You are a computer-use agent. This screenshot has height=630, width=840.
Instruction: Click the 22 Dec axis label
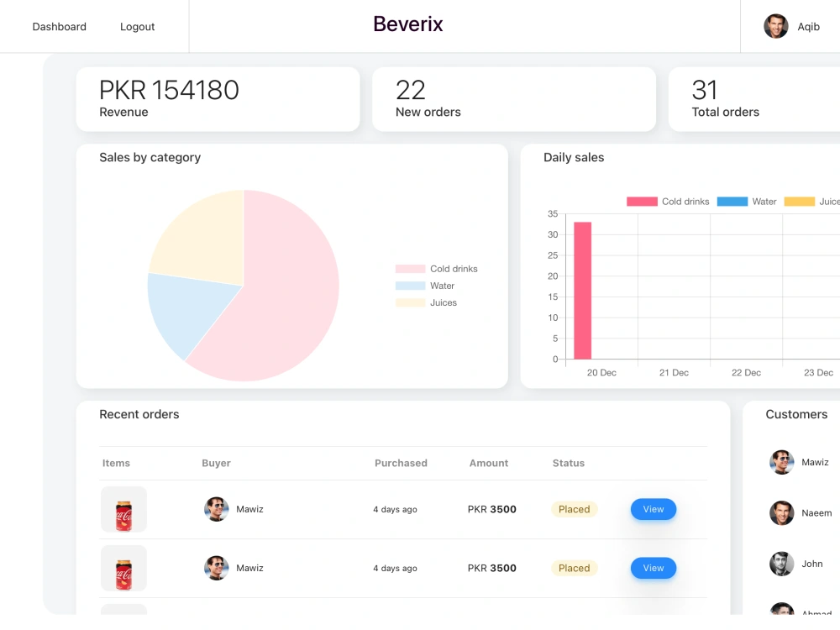tap(746, 373)
